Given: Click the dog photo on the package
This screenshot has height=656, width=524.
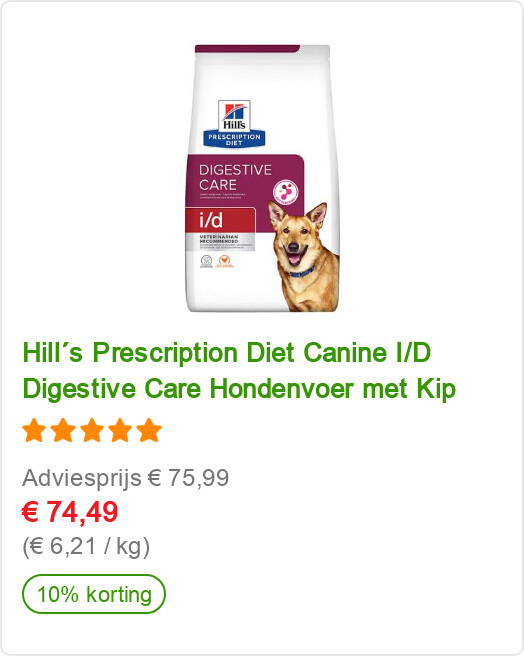Looking at the screenshot, I should point(303,256).
